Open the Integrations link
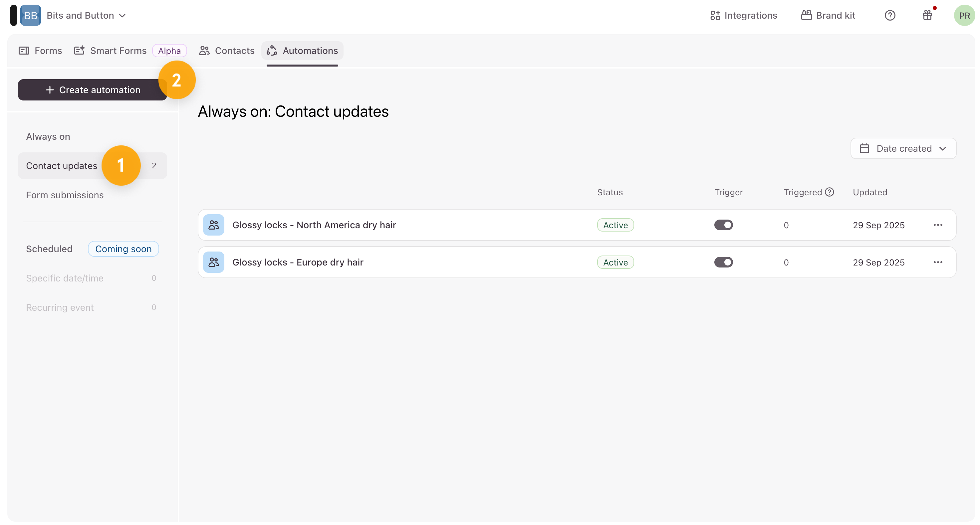The height and width of the screenshot is (525, 980). click(x=743, y=15)
